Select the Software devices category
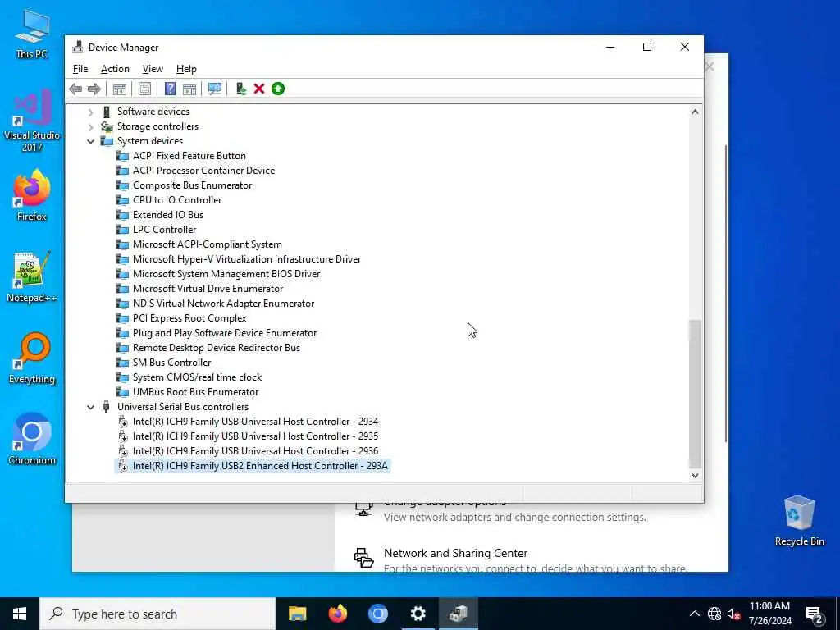The height and width of the screenshot is (630, 840). coord(153,112)
